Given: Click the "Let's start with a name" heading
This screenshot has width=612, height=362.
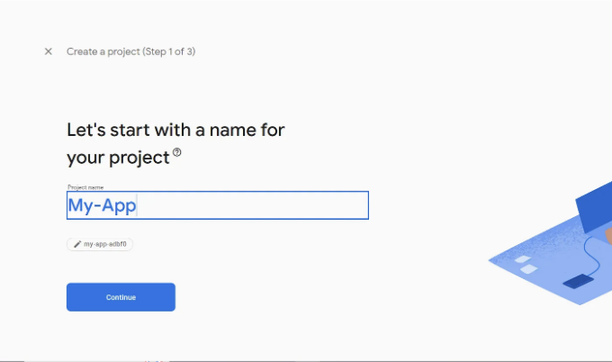Looking at the screenshot, I should click(x=176, y=130).
